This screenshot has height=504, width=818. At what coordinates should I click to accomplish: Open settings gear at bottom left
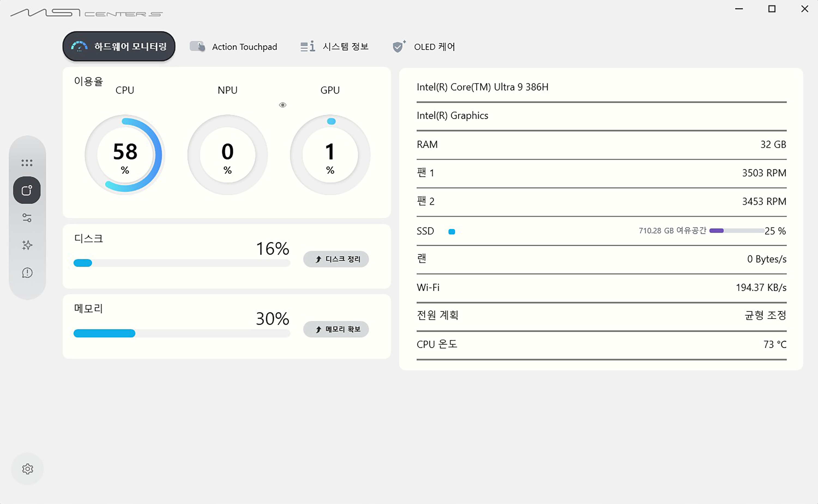coord(27,469)
